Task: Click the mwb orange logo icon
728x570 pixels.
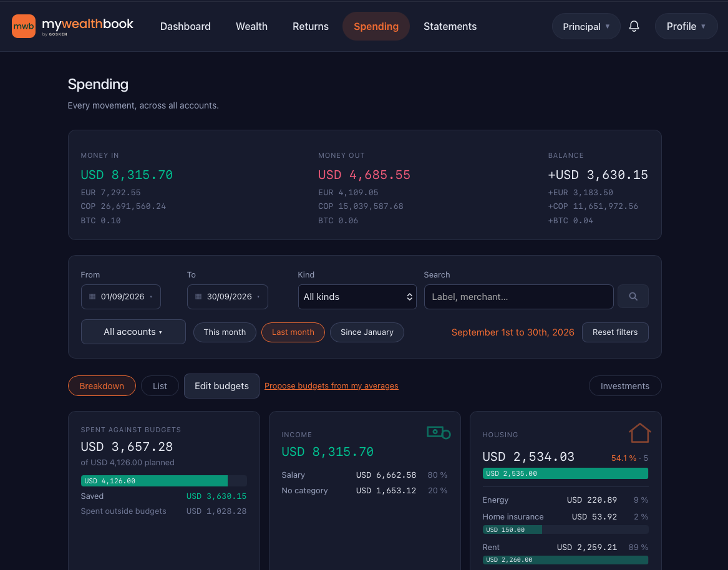Action: 24,26
